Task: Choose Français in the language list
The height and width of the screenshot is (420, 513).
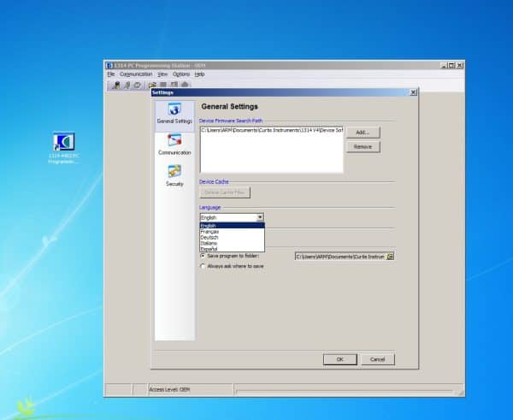Action: pos(232,232)
